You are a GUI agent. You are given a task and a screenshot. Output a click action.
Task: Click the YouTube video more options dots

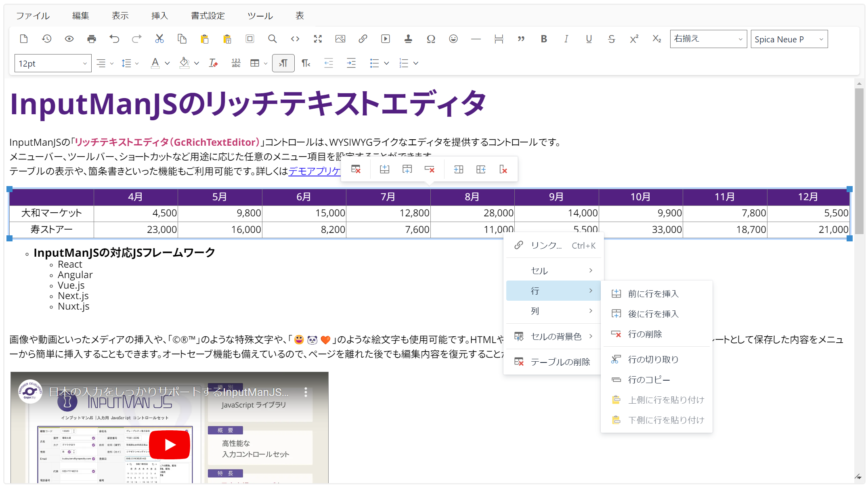(306, 392)
